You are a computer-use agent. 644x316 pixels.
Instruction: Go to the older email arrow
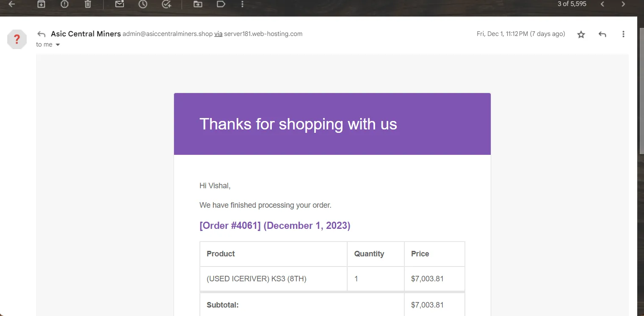click(x=623, y=4)
